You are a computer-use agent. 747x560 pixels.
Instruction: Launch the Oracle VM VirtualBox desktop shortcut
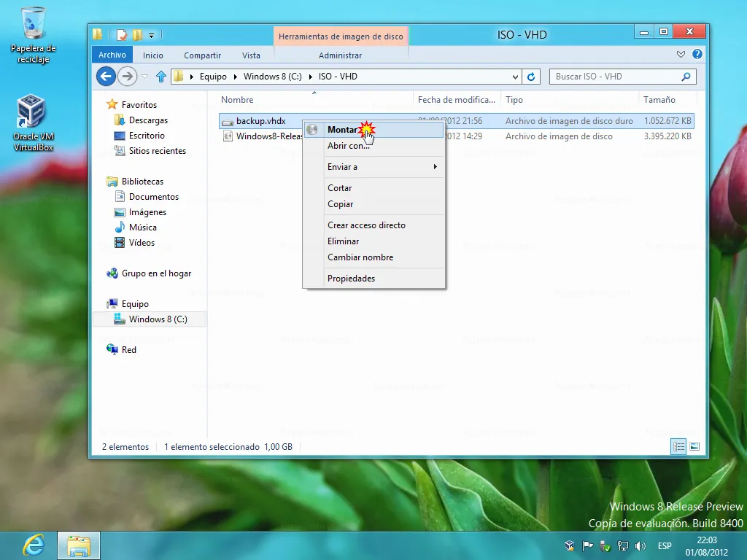(x=33, y=123)
